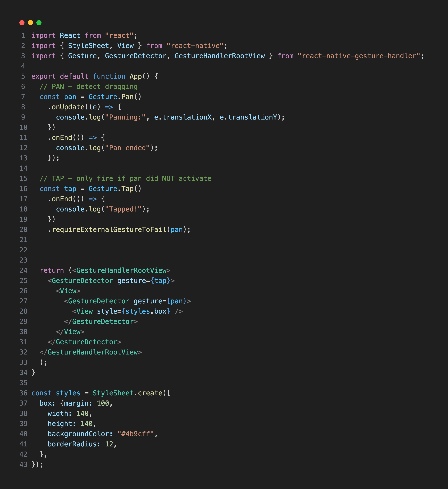Image resolution: width=448 pixels, height=489 pixels.
Task: Click the yellow window control dot
Action: coord(31,22)
